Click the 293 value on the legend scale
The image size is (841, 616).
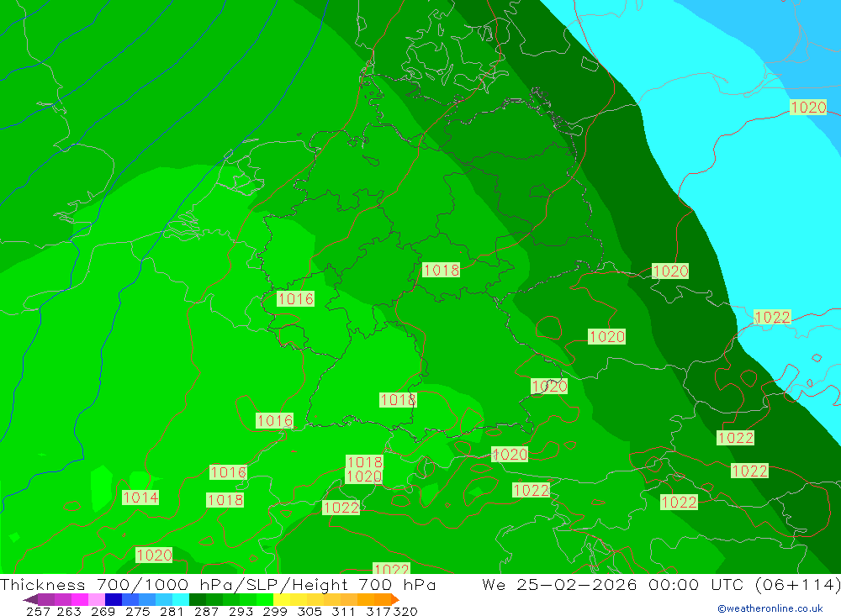241,612
